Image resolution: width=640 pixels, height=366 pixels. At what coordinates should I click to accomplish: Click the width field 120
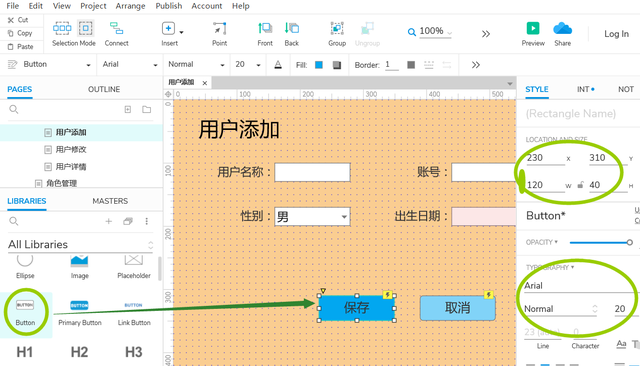(545, 185)
